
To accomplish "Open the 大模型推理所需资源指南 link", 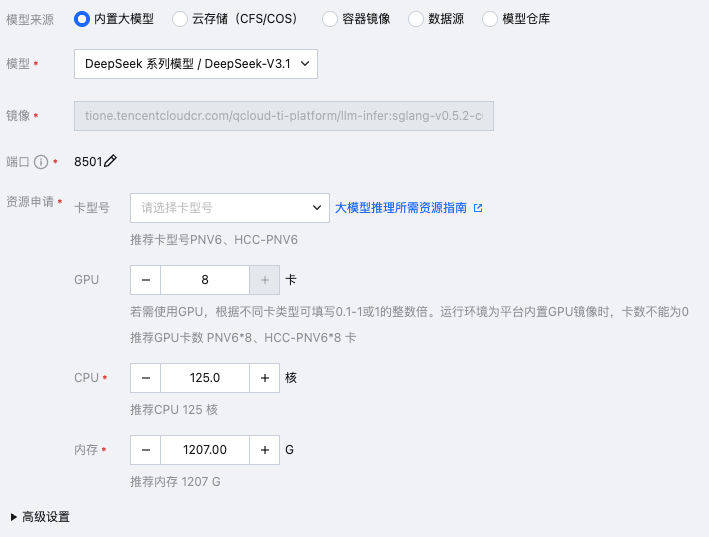I will (400, 208).
